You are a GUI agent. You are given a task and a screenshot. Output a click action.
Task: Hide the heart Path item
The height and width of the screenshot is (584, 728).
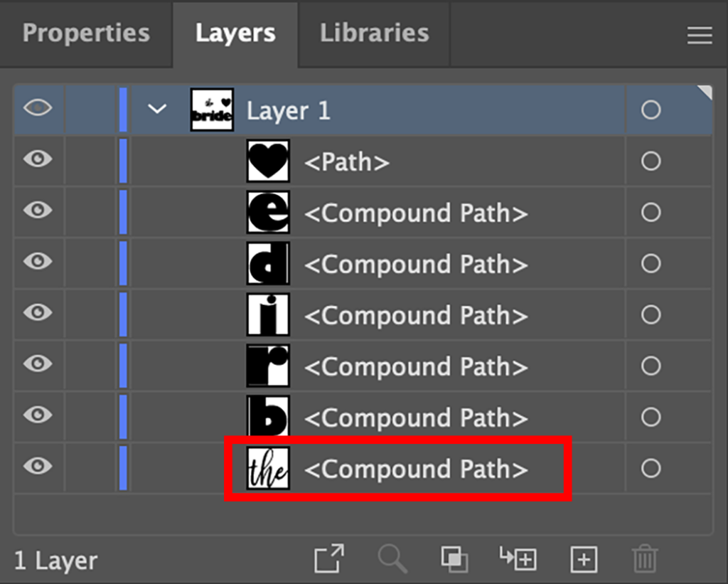(38, 159)
